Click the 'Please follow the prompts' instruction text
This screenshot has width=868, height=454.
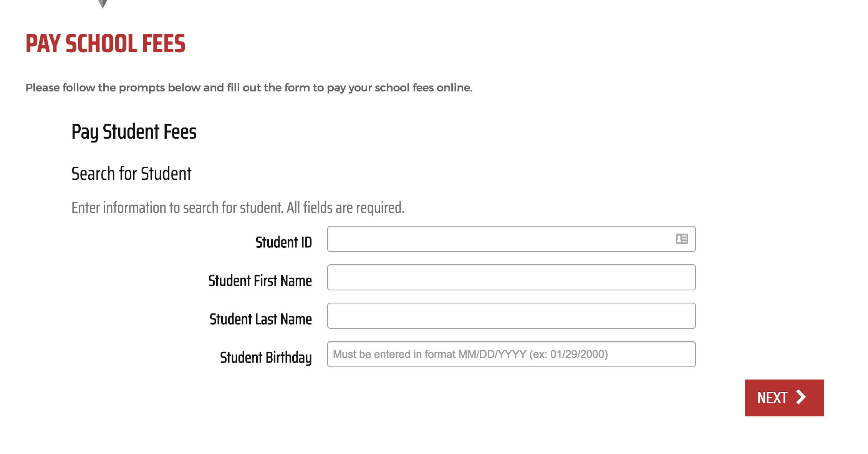pos(249,88)
